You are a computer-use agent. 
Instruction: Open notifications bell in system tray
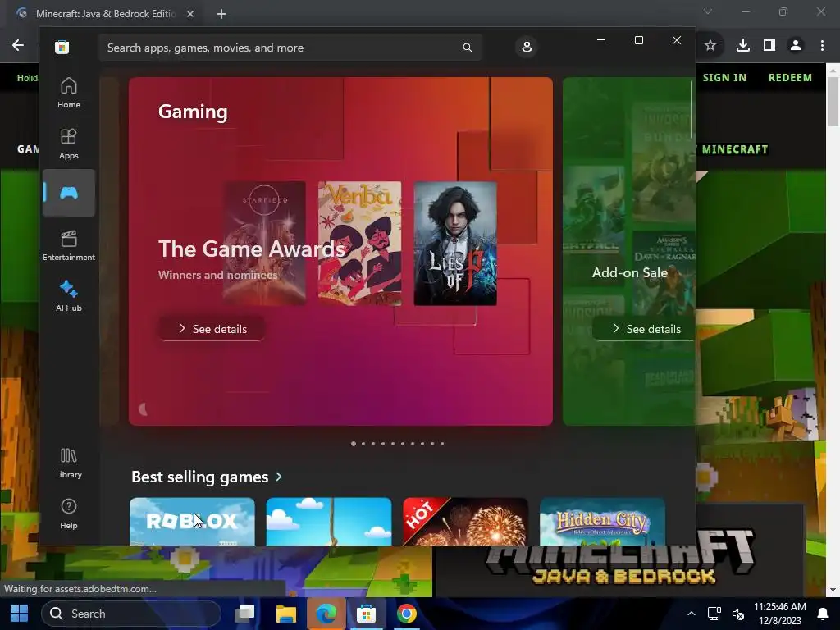click(822, 614)
